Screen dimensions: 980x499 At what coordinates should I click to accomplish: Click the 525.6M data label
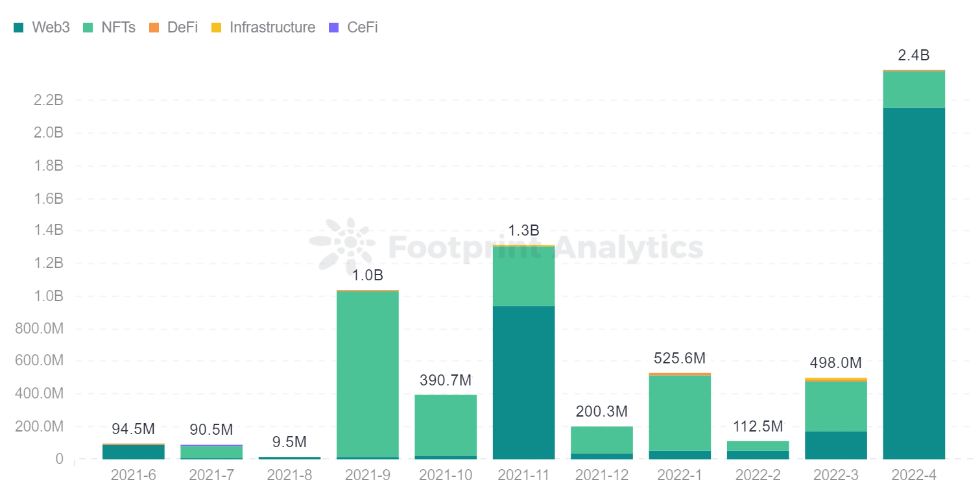tap(680, 359)
